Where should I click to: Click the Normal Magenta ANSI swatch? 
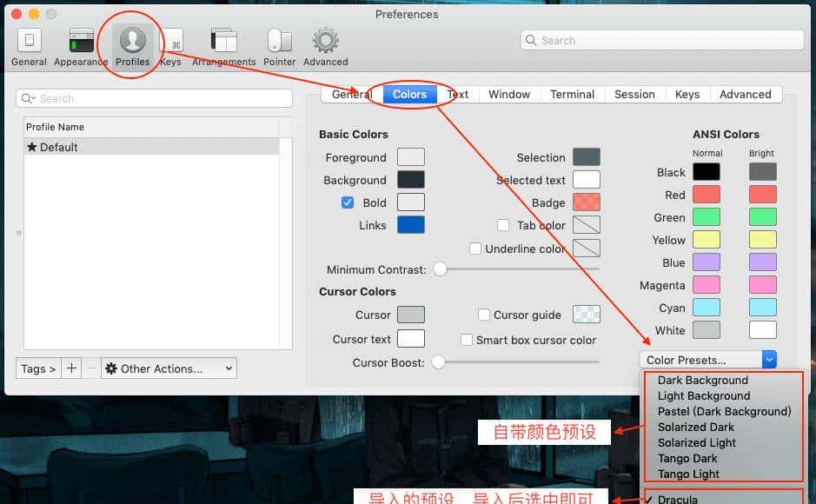(707, 285)
